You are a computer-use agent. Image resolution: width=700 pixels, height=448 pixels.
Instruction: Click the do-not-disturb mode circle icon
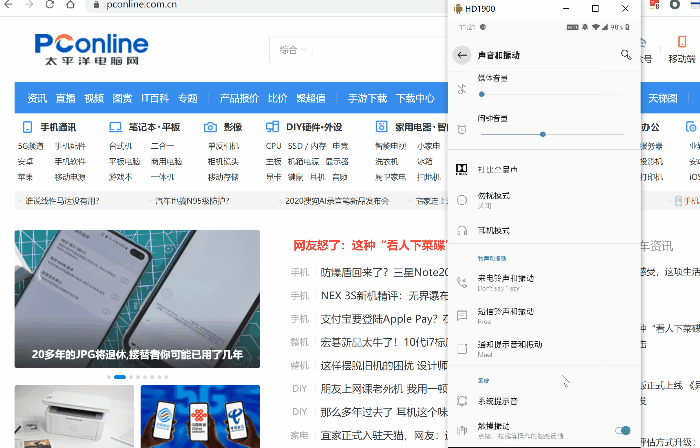(x=462, y=200)
